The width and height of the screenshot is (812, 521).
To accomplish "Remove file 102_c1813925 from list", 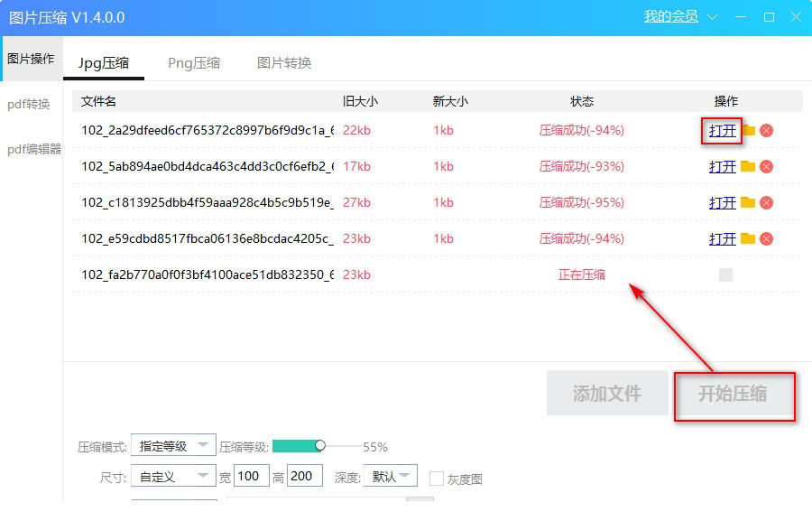I will tap(766, 202).
